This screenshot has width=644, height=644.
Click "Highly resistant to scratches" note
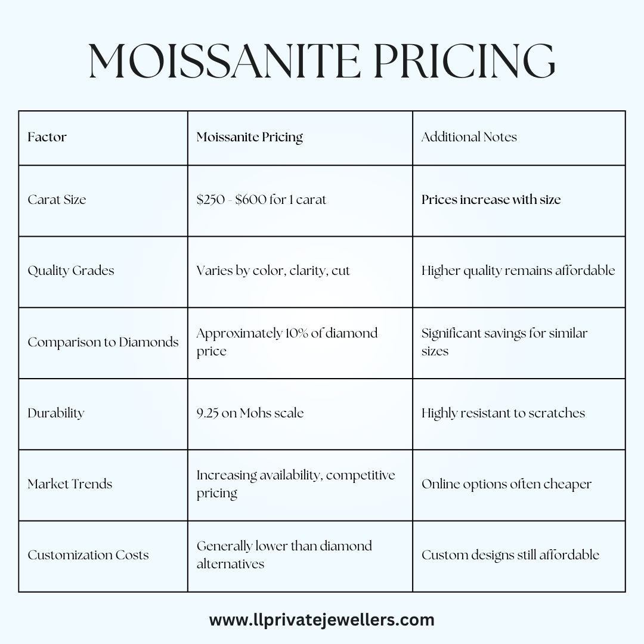[x=503, y=413]
